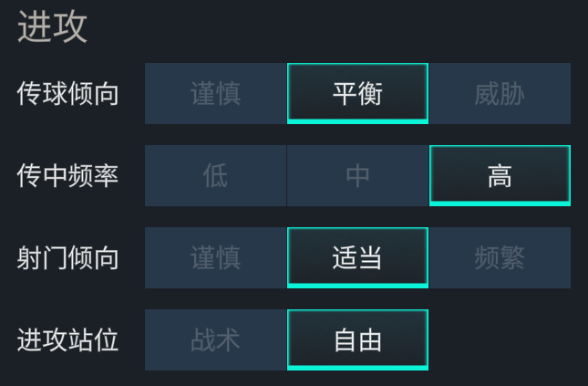The image size is (588, 386).
Task: Click the 传中频率 row label
Action: [x=67, y=176]
